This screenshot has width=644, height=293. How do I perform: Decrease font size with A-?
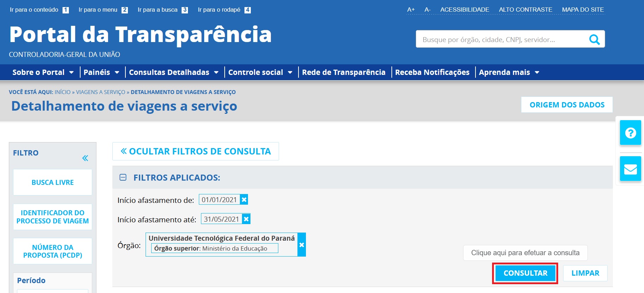[427, 10]
